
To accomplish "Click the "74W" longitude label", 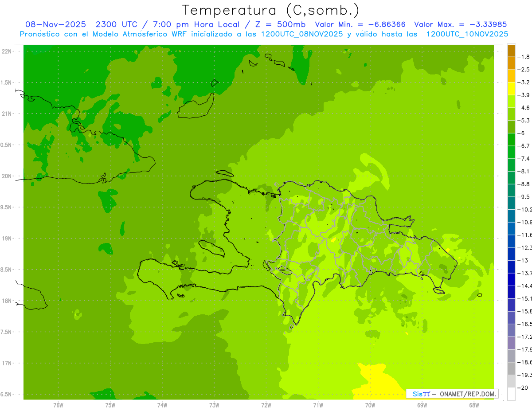I will (162, 405).
